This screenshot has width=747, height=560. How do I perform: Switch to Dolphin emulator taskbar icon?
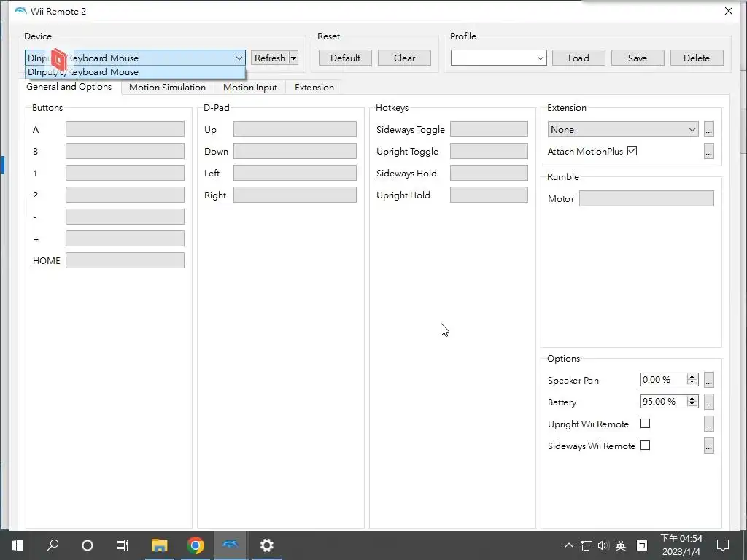(x=230, y=544)
